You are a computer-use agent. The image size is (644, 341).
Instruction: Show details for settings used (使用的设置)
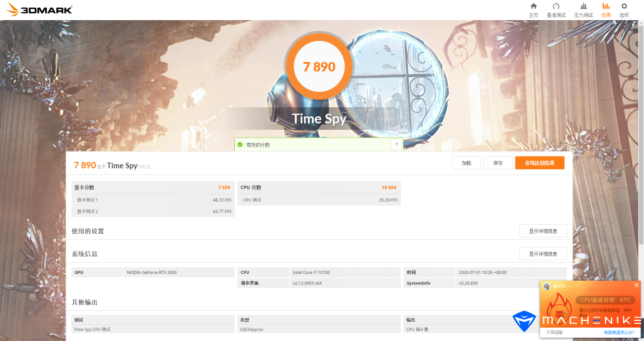[x=543, y=231]
